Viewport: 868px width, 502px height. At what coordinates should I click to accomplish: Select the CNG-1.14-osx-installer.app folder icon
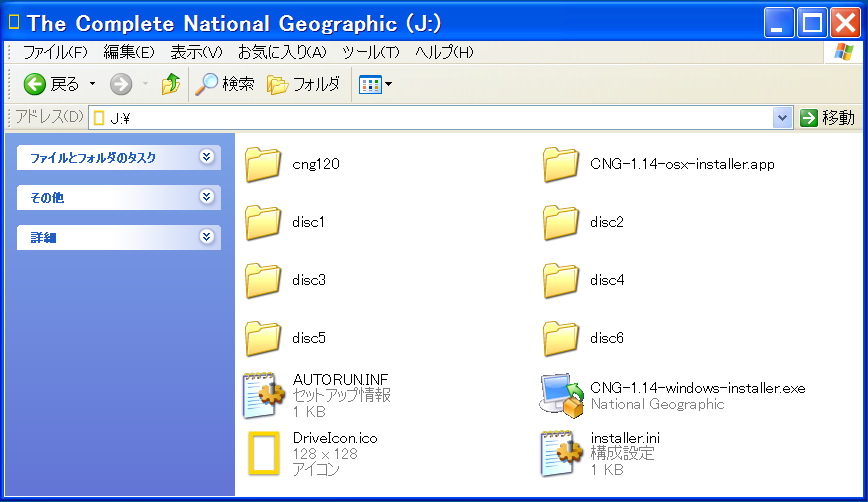(561, 164)
